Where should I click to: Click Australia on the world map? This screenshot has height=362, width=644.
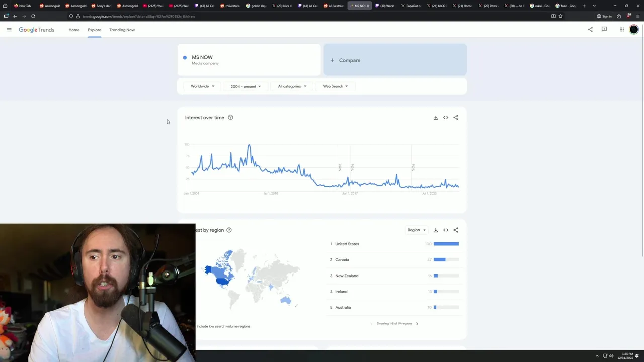pyautogui.click(x=285, y=301)
